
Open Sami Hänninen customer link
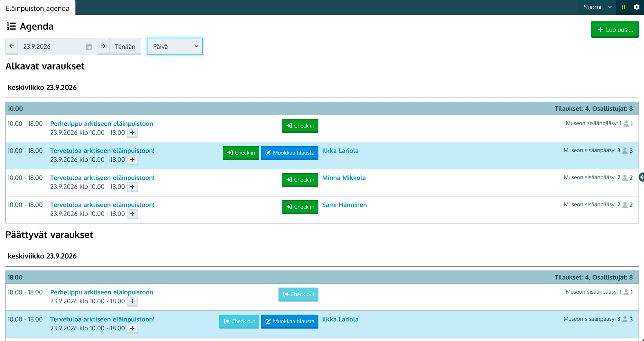(x=344, y=205)
